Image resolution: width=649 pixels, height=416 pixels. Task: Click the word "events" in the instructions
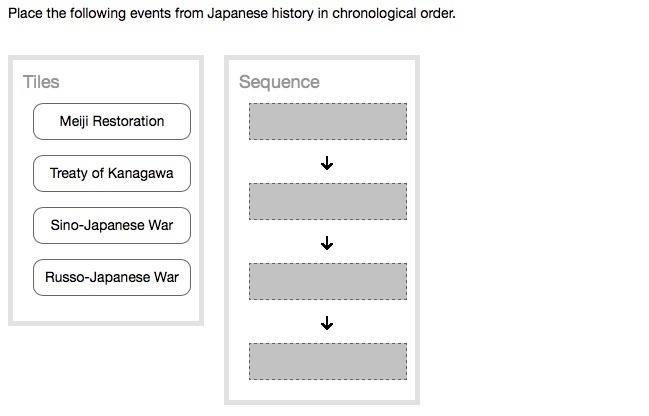click(135, 16)
